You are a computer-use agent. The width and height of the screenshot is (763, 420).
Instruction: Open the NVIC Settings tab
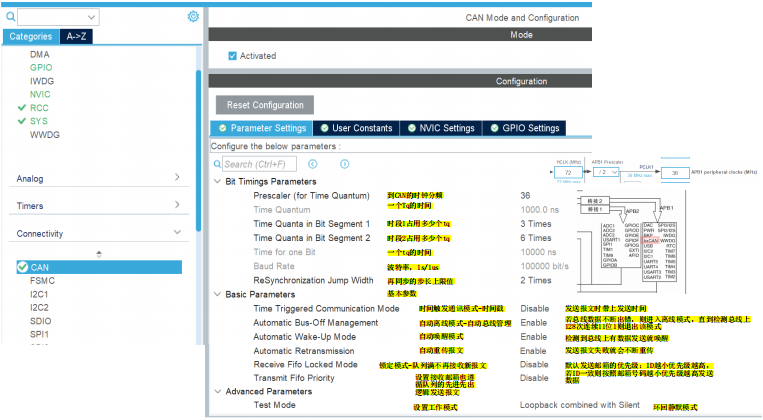[x=441, y=128]
